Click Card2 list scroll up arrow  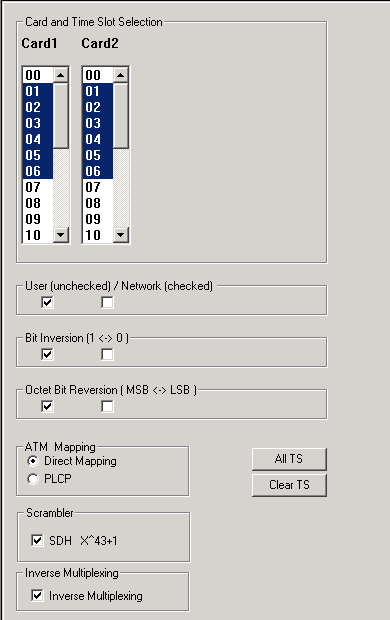(121, 75)
